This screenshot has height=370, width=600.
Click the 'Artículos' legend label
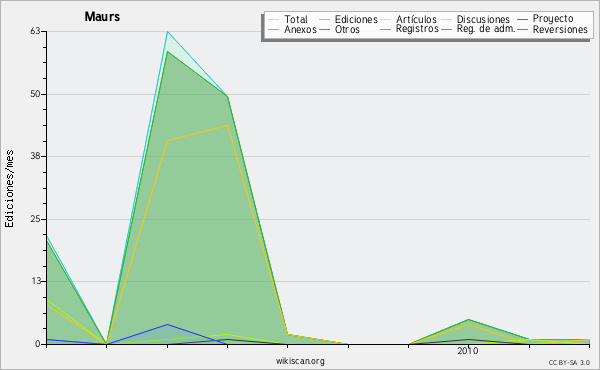416,19
